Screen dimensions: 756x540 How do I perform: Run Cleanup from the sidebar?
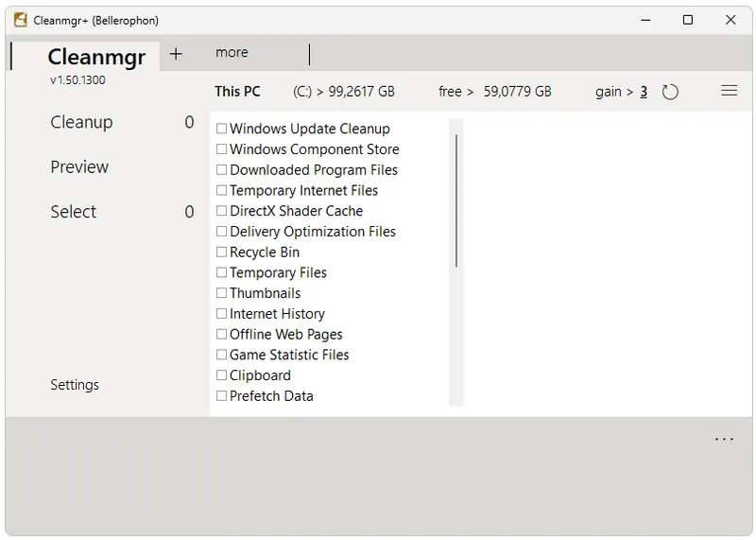[81, 122]
